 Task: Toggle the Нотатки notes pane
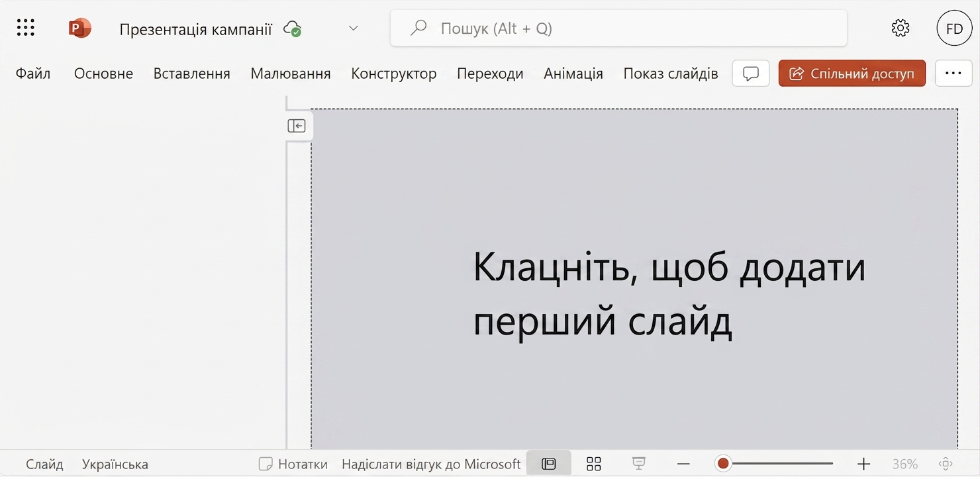coord(293,464)
